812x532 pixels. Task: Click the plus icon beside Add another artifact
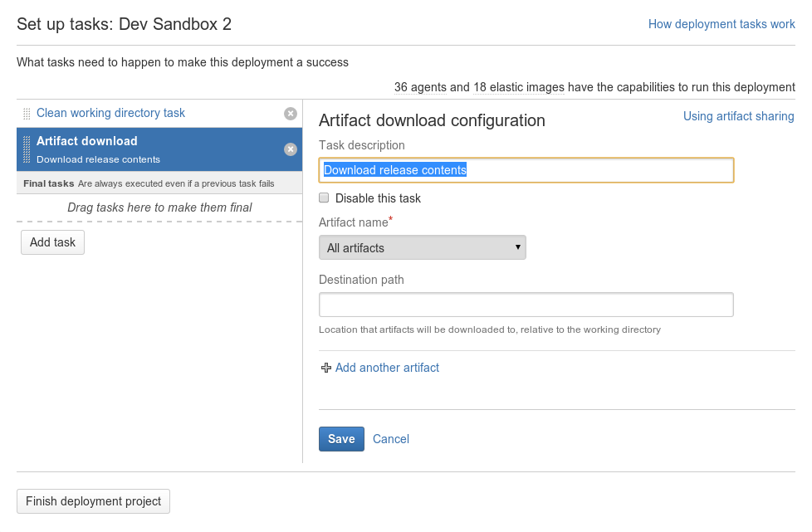325,368
